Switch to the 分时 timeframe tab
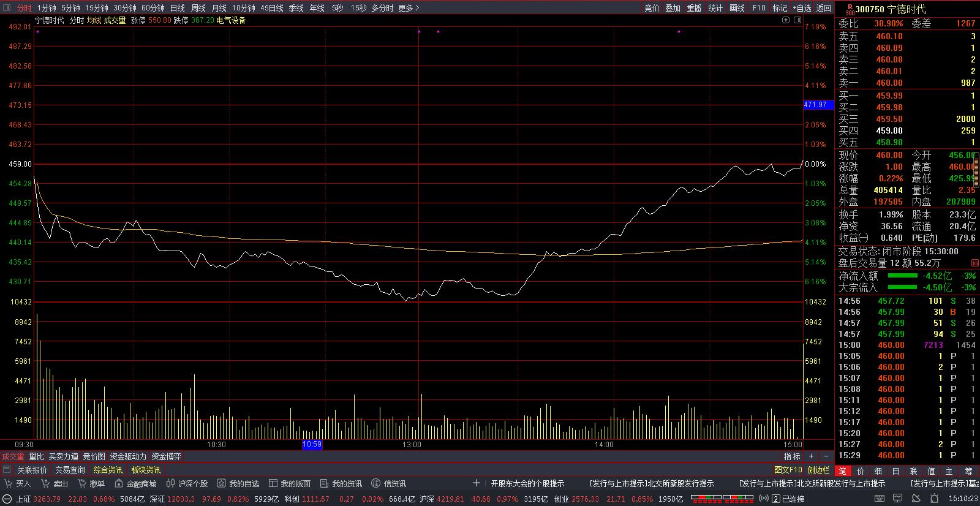The image size is (980, 506). point(24,8)
